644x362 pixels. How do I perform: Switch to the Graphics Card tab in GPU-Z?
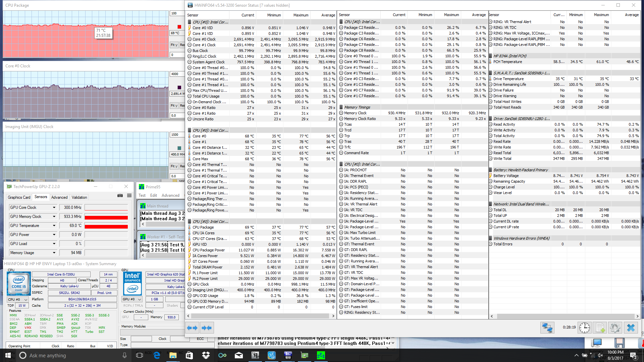pyautogui.click(x=19, y=197)
